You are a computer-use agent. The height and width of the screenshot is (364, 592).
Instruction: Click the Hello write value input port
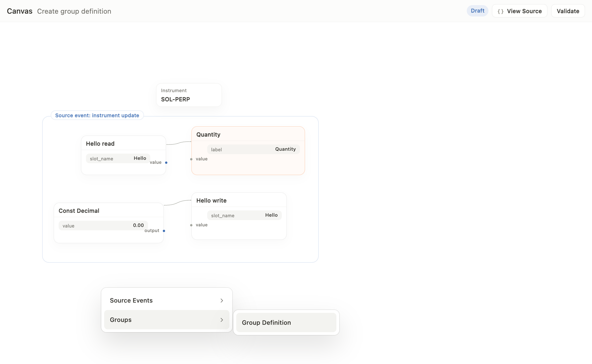pos(191,225)
